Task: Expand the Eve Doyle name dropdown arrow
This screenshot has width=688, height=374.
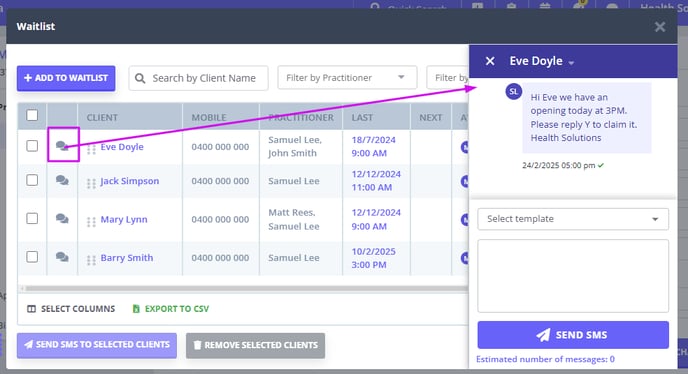Action: 571,63
